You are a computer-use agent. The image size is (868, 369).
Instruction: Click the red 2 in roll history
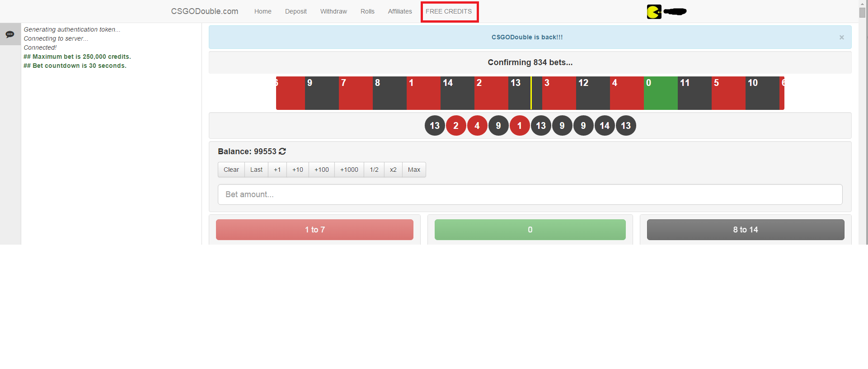click(x=456, y=126)
